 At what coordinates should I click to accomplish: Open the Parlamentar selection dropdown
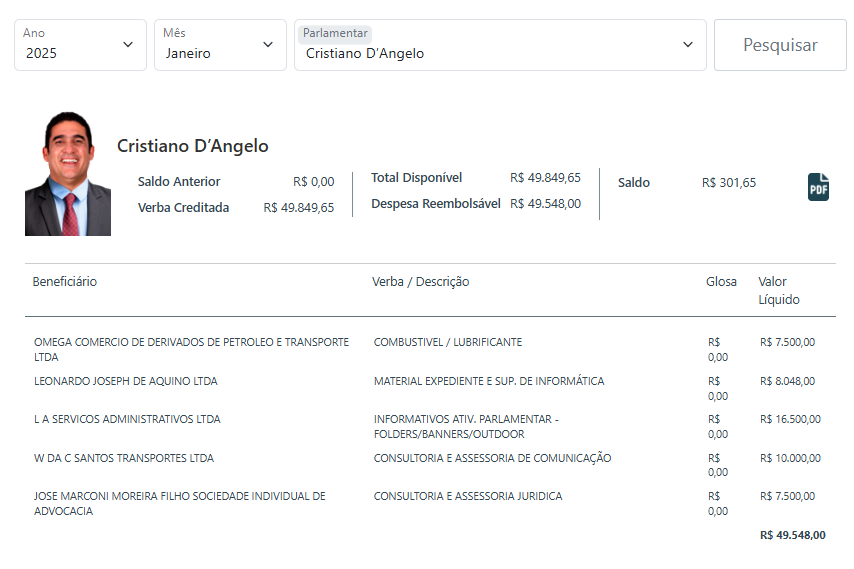click(x=499, y=45)
